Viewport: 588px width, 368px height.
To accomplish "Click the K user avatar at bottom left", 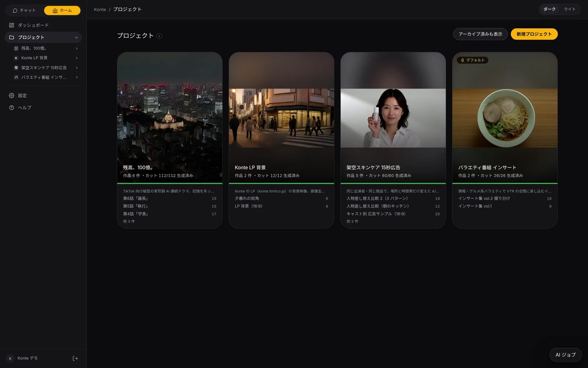I will click(10, 358).
